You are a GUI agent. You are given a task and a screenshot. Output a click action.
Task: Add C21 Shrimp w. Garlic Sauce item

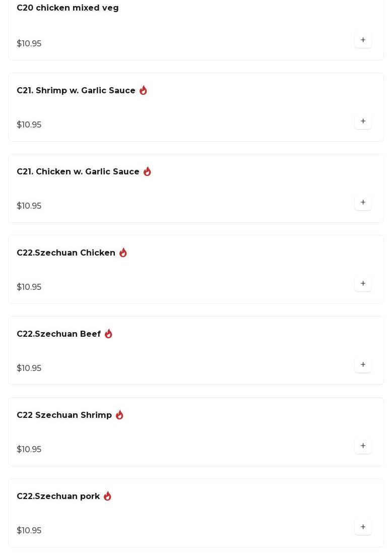click(363, 121)
